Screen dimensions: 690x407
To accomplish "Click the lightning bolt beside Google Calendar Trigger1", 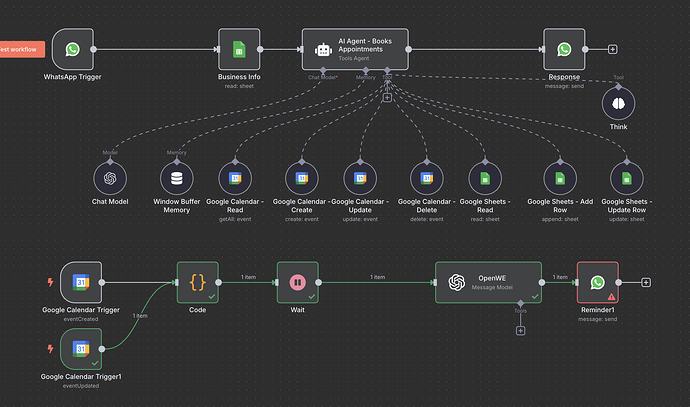I will [50, 349].
